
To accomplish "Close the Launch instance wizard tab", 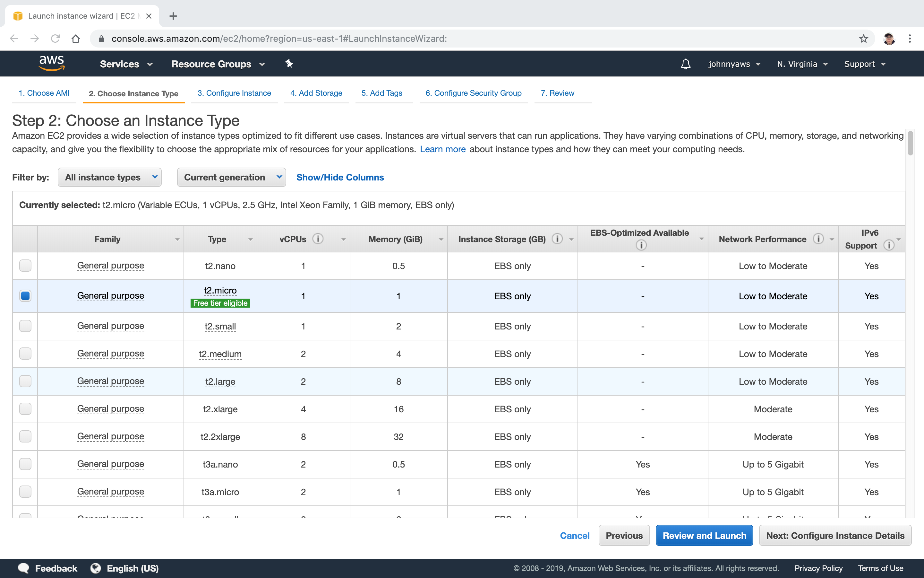I will point(149,16).
